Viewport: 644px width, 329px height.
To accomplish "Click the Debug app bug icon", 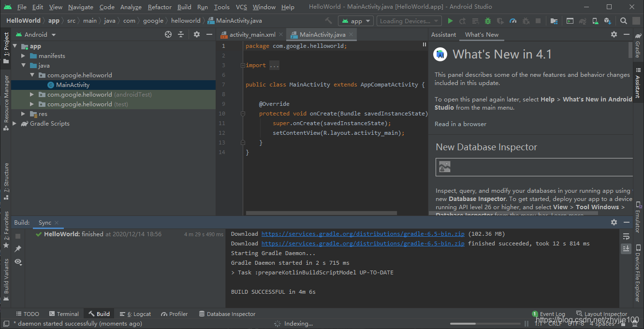I will pos(488,21).
